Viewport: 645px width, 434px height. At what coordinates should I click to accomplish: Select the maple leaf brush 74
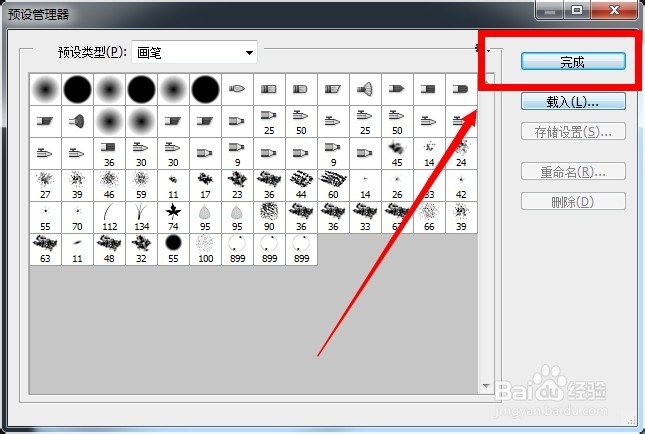pyautogui.click(x=173, y=218)
